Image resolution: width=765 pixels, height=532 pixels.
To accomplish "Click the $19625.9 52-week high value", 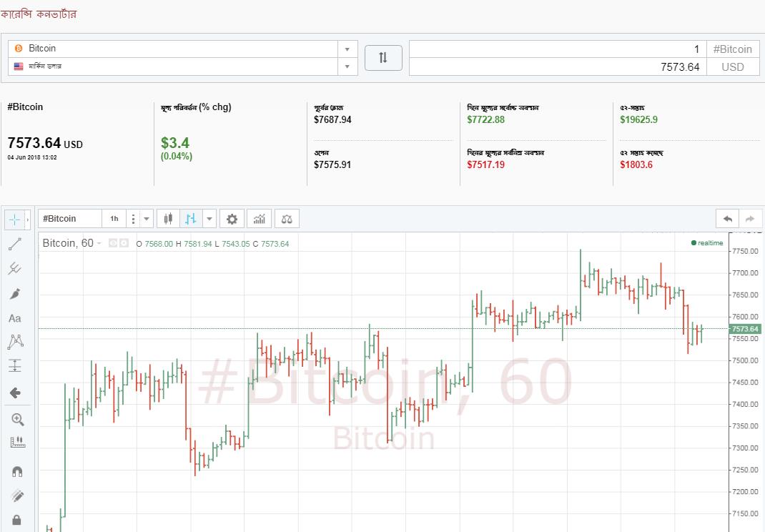I will 639,119.
